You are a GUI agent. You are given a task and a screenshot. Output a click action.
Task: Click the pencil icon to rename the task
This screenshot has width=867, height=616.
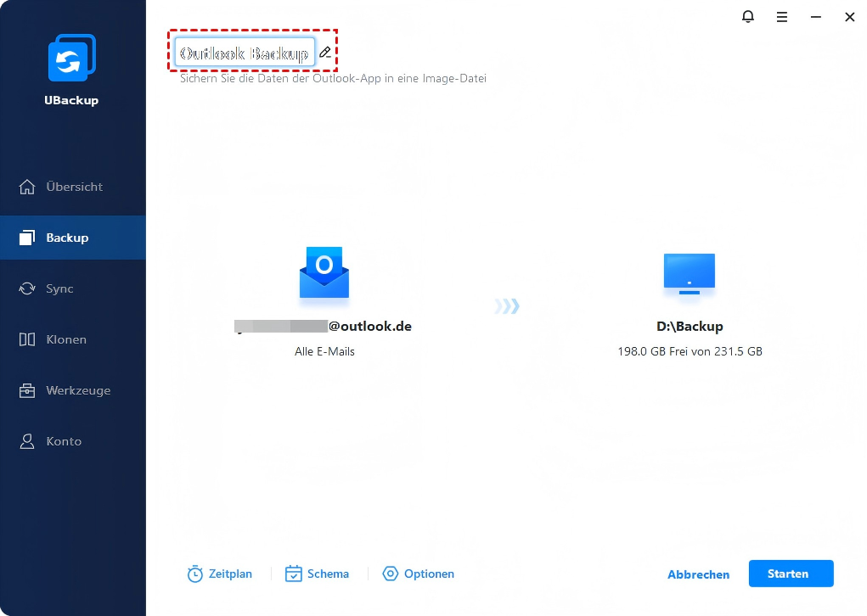(x=324, y=53)
